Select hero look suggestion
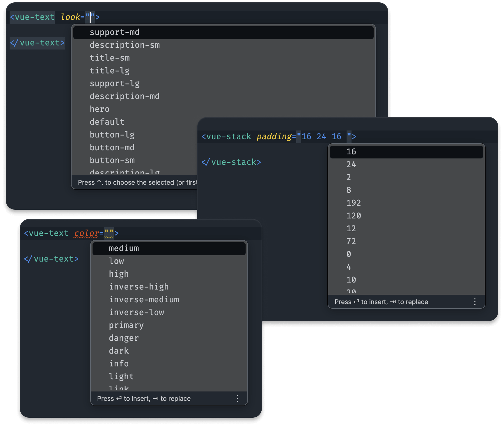Viewport: 504px width, 427px height. 223,109
